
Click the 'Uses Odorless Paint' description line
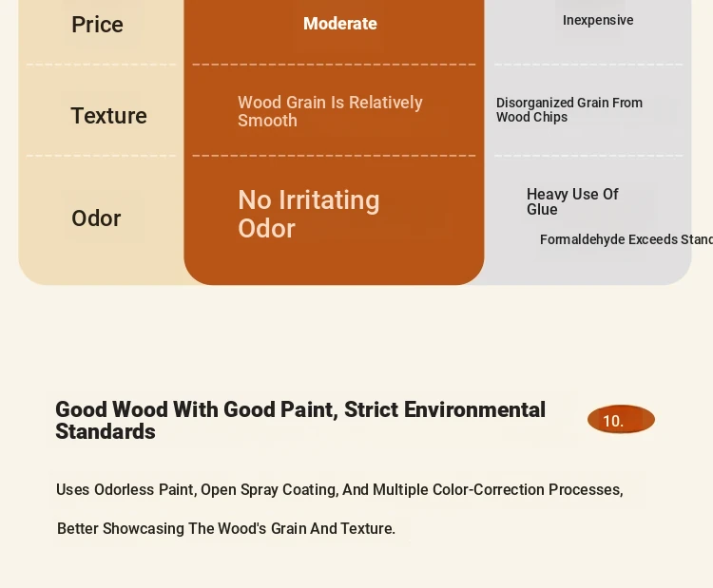(x=339, y=490)
